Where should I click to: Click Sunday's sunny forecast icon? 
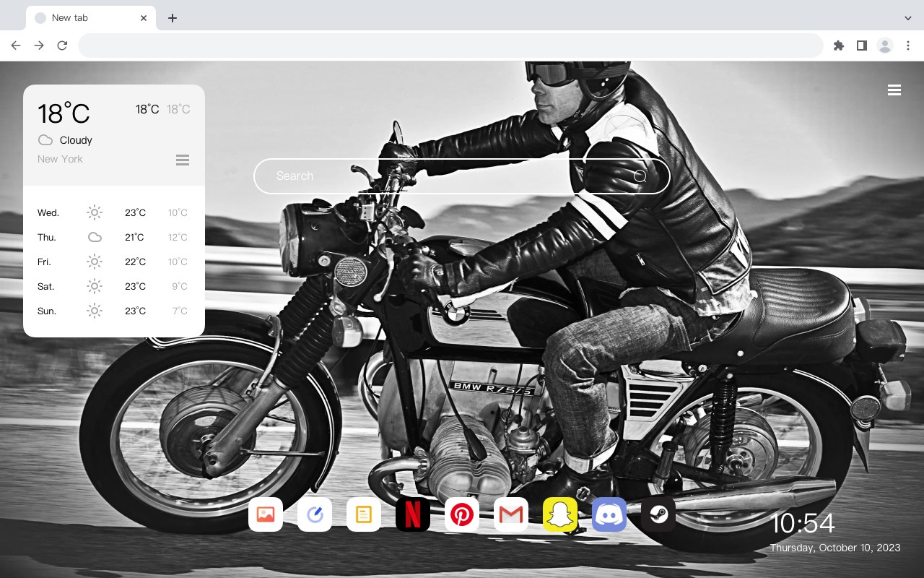pyautogui.click(x=95, y=311)
